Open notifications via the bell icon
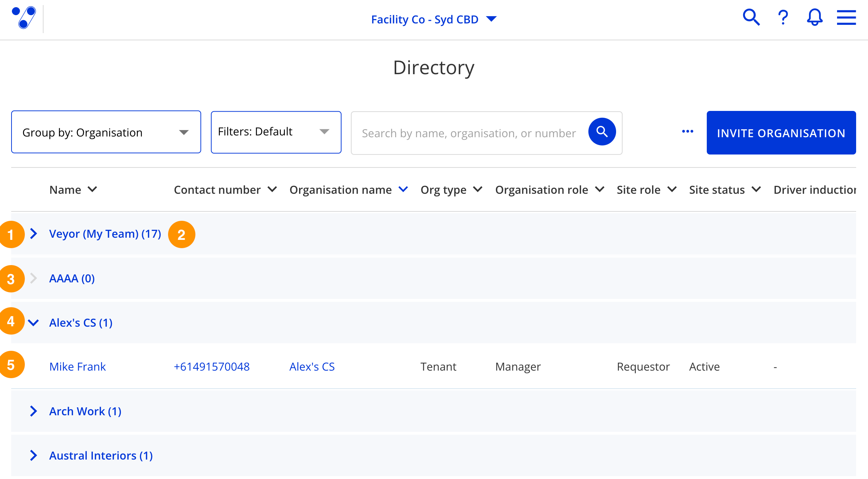 tap(814, 17)
